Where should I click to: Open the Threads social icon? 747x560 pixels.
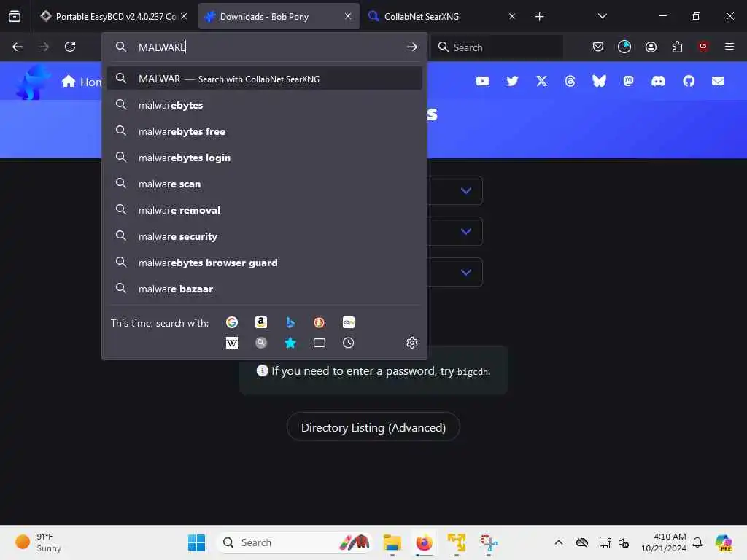pos(570,81)
